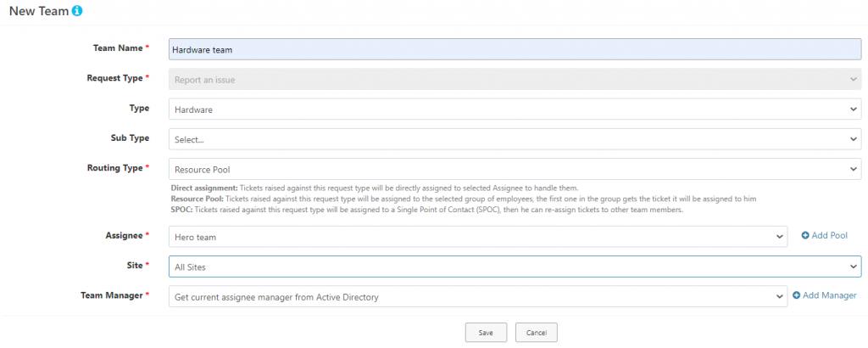Cancel the new team creation
The height and width of the screenshot is (348, 868).
click(536, 333)
